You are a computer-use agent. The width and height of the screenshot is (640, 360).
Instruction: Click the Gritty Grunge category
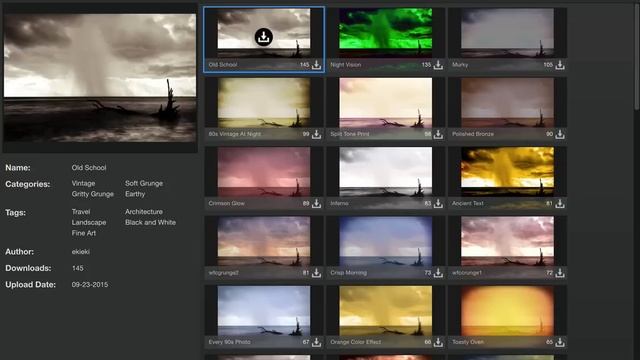pyautogui.click(x=93, y=194)
